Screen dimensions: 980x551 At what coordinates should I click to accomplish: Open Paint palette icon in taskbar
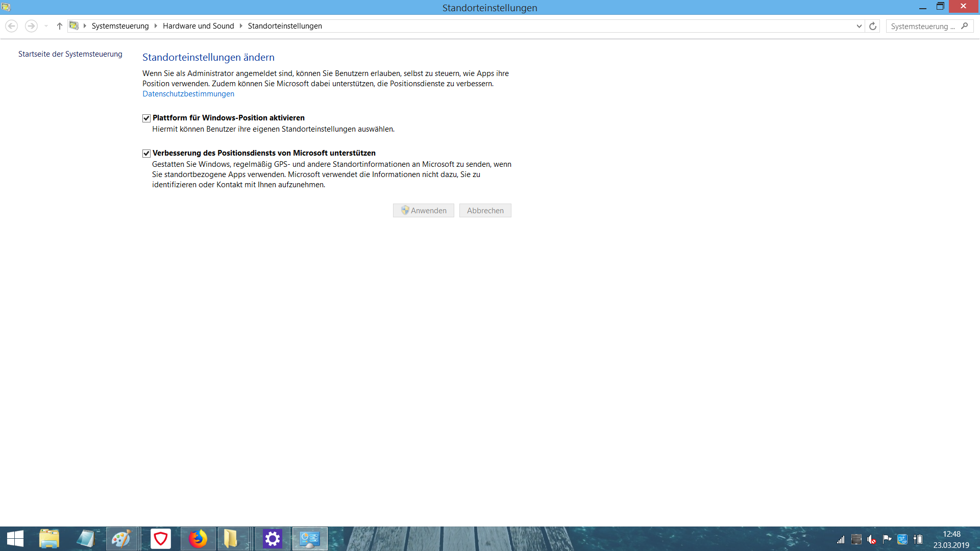tap(121, 539)
